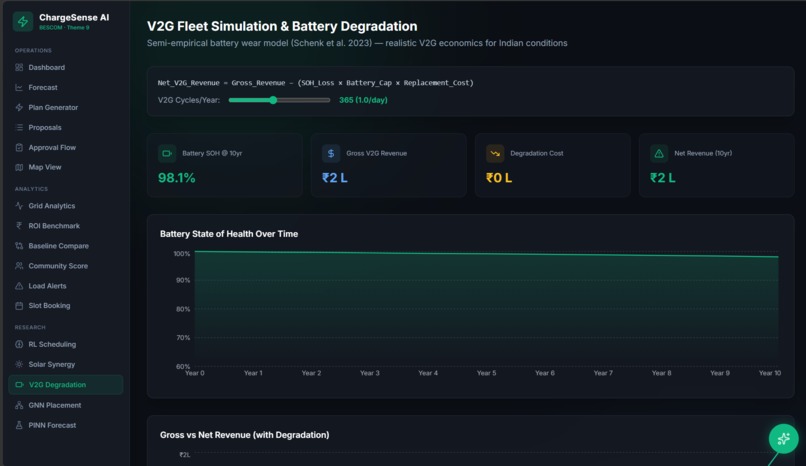Click the 365 (1.0/day) cycles readout
806x466 pixels.
(x=363, y=100)
